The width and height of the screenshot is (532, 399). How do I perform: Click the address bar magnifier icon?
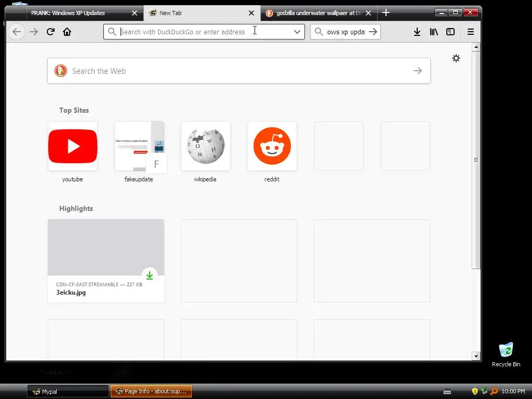(x=112, y=32)
